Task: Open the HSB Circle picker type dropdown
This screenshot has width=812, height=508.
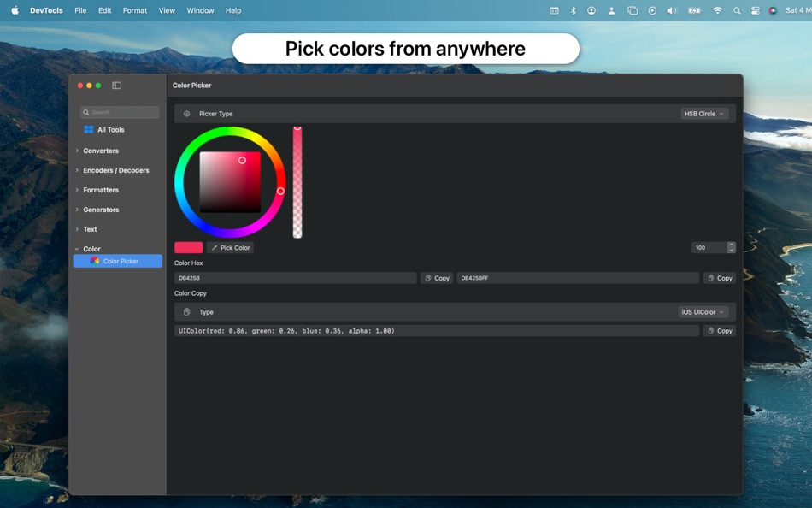Action: click(x=704, y=114)
